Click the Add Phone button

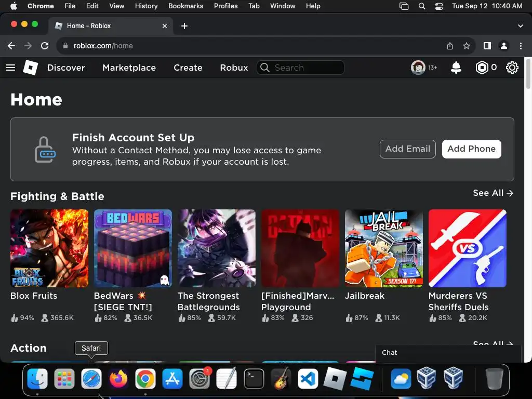click(x=471, y=149)
